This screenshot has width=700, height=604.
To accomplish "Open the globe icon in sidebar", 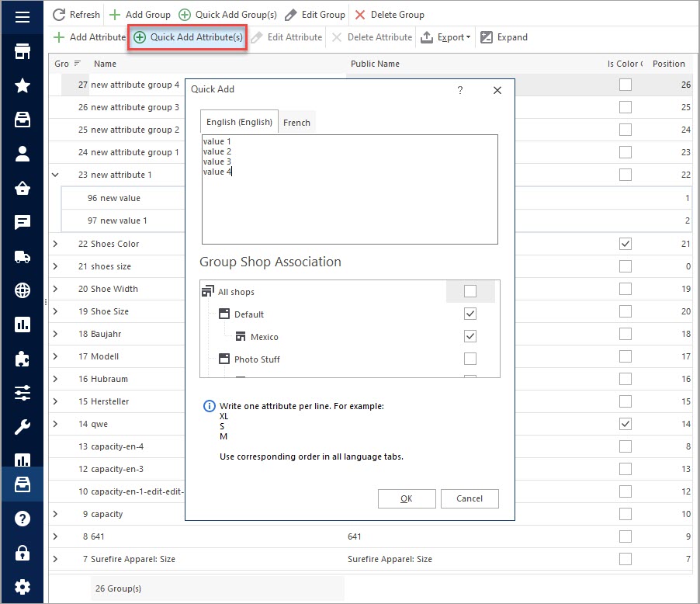I will [x=23, y=291].
